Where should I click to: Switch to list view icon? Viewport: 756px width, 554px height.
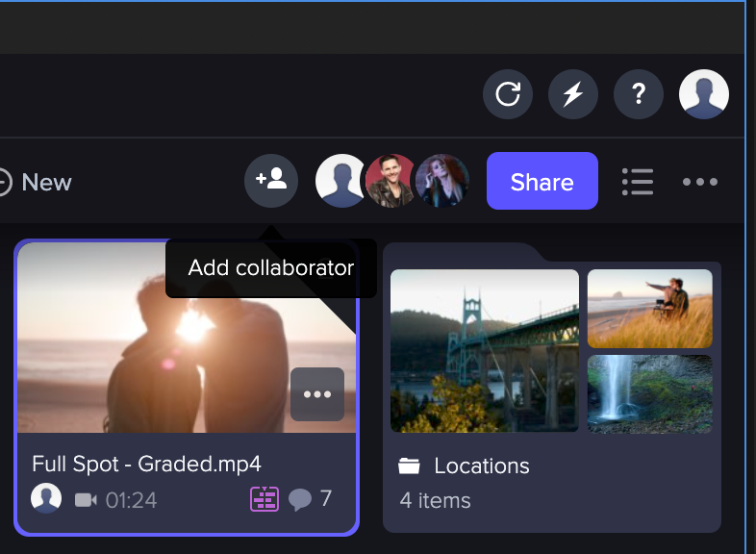pyautogui.click(x=638, y=182)
